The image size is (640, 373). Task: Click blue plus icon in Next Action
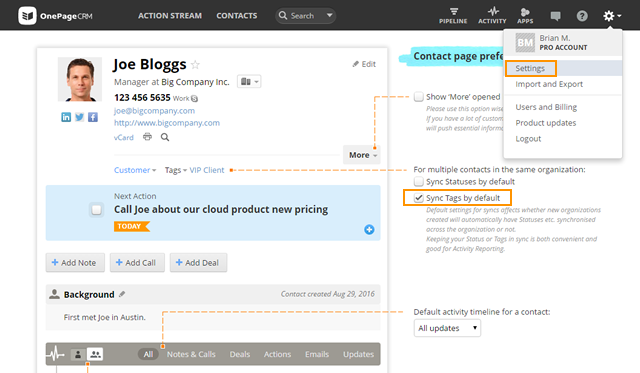point(369,229)
